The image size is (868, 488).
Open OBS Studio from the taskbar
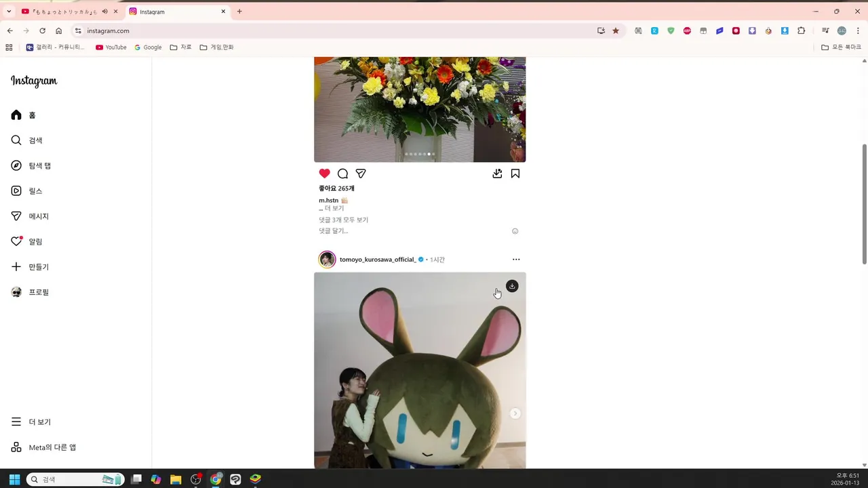coord(196,479)
